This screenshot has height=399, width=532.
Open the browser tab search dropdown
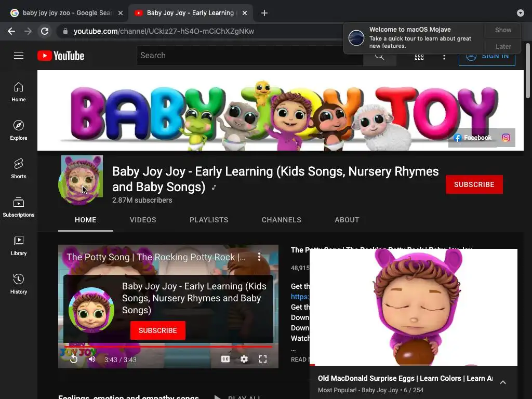521,13
